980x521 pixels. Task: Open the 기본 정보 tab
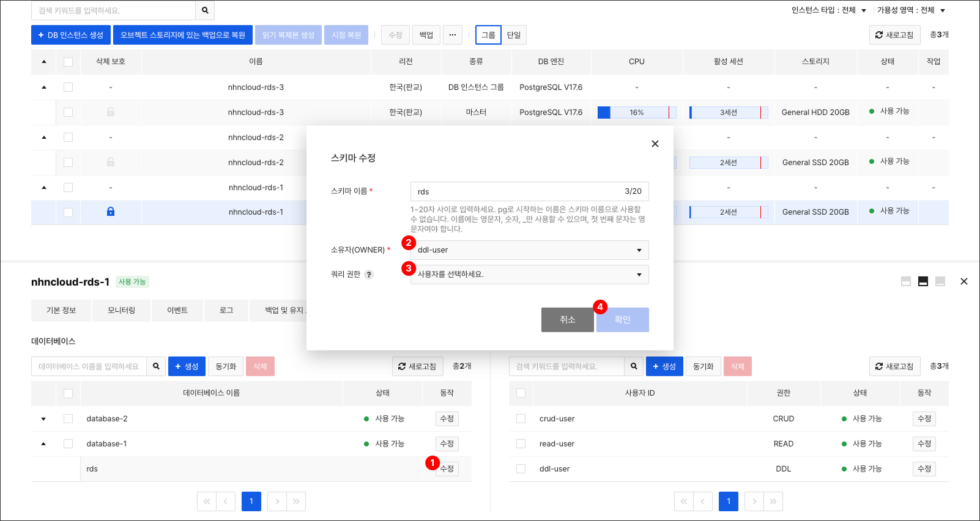click(61, 311)
